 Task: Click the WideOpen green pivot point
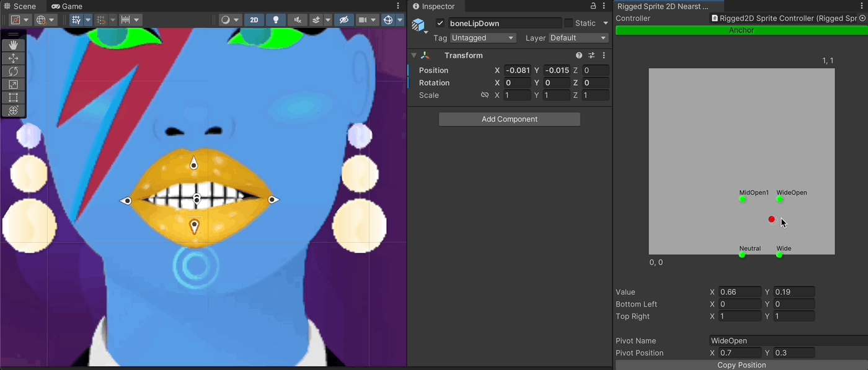(x=780, y=199)
